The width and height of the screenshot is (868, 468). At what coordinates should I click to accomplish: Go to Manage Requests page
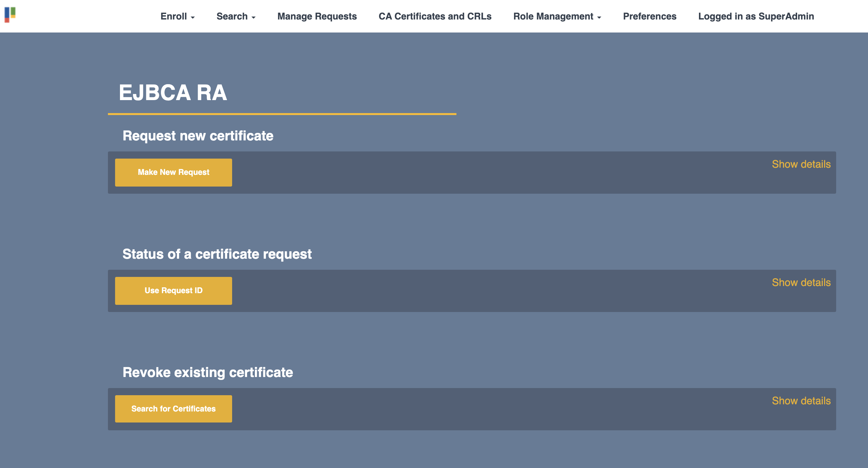317,16
